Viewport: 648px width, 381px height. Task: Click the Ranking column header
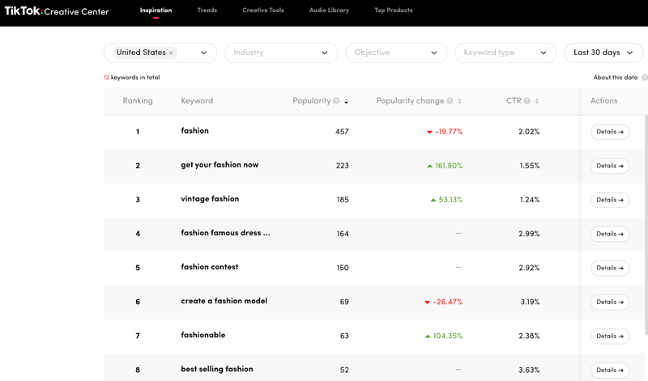[x=138, y=101]
